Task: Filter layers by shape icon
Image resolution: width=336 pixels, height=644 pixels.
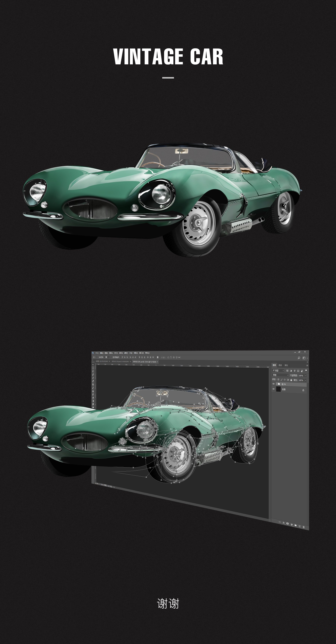Action: (298, 371)
